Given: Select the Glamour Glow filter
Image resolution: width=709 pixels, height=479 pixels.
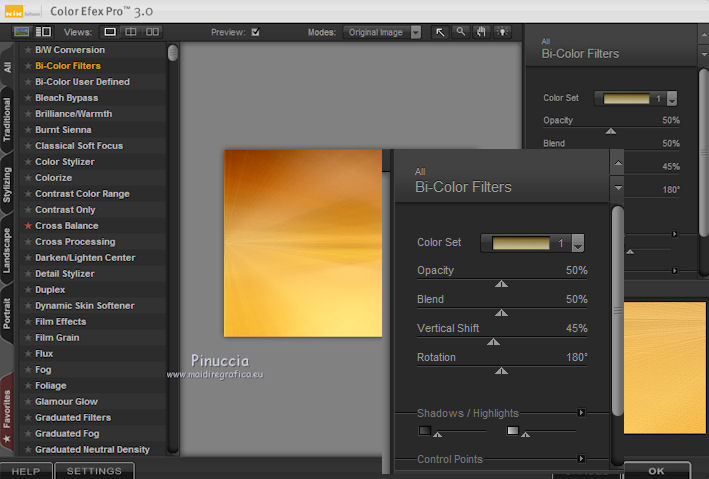Looking at the screenshot, I should (66, 401).
